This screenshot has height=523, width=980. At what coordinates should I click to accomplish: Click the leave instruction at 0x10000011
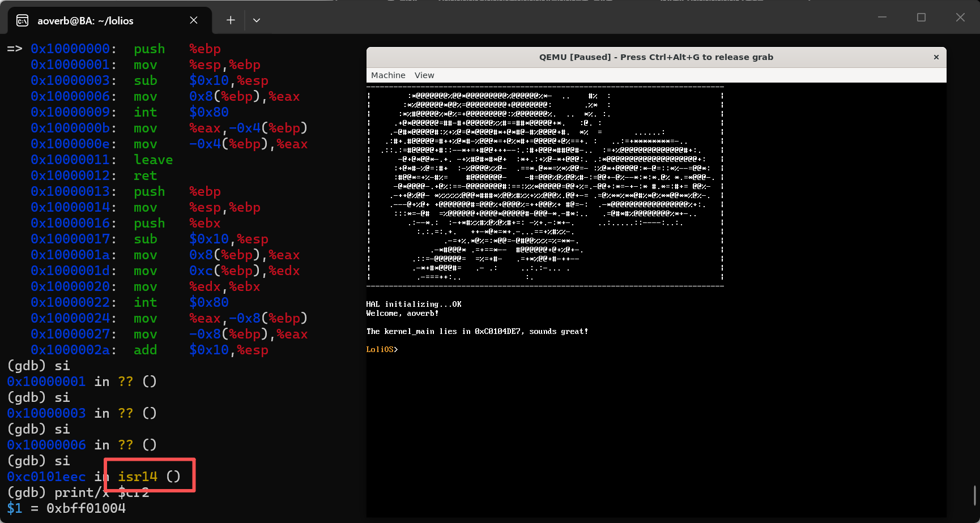click(153, 160)
